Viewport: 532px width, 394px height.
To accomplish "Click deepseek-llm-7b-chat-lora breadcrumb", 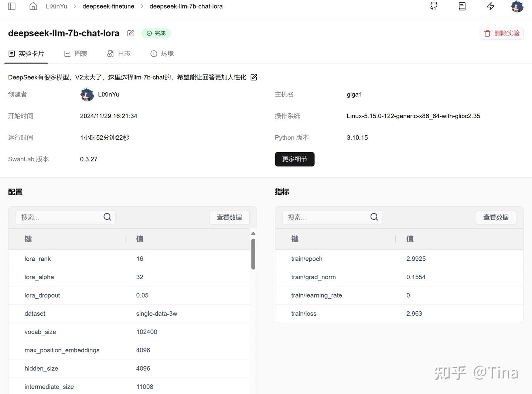I will click(186, 6).
